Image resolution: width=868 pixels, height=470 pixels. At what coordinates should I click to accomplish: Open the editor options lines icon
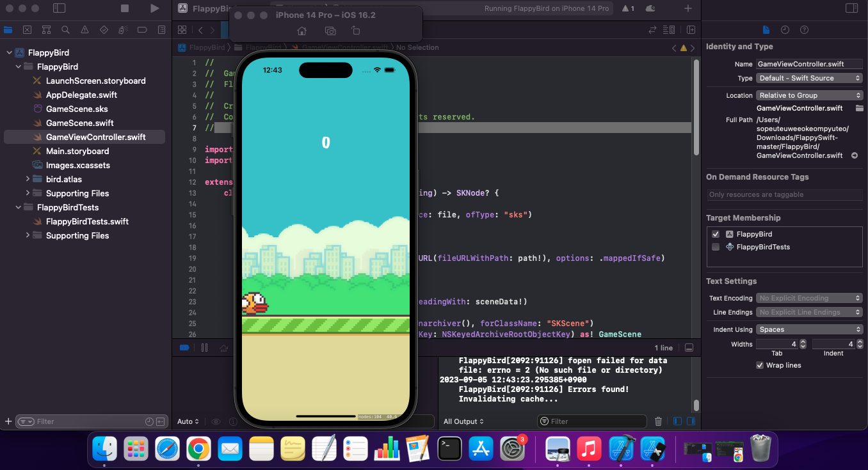pyautogui.click(x=669, y=29)
